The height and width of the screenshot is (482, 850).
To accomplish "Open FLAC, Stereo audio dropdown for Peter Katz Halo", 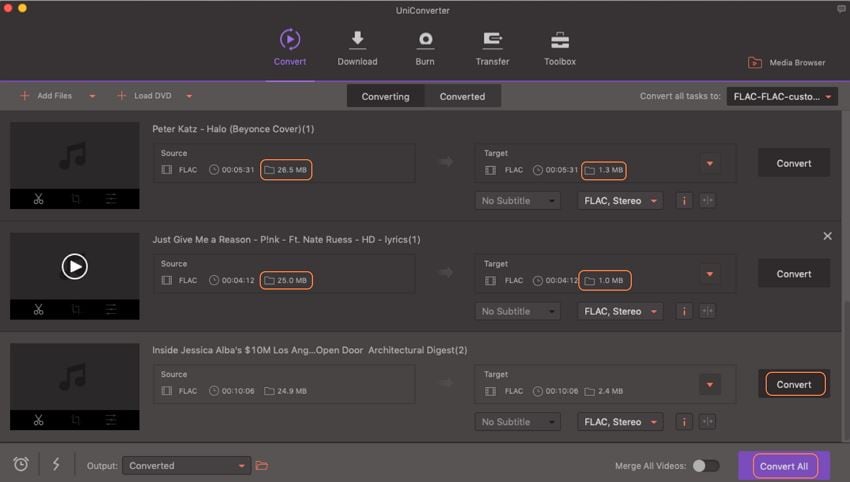I will [x=620, y=201].
